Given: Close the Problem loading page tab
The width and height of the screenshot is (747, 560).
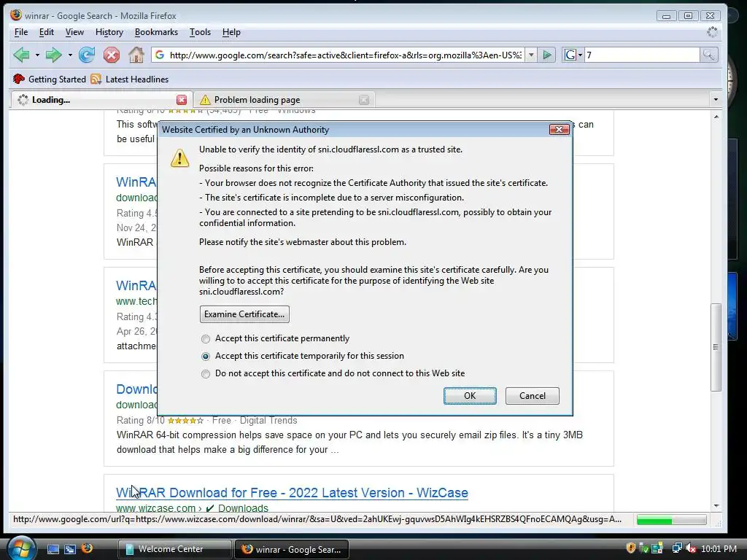Looking at the screenshot, I should click(364, 99).
